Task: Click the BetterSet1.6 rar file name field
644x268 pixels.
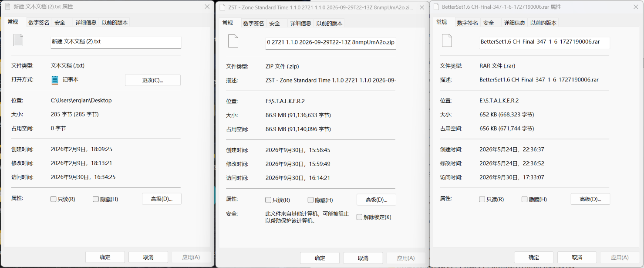Action: click(544, 42)
